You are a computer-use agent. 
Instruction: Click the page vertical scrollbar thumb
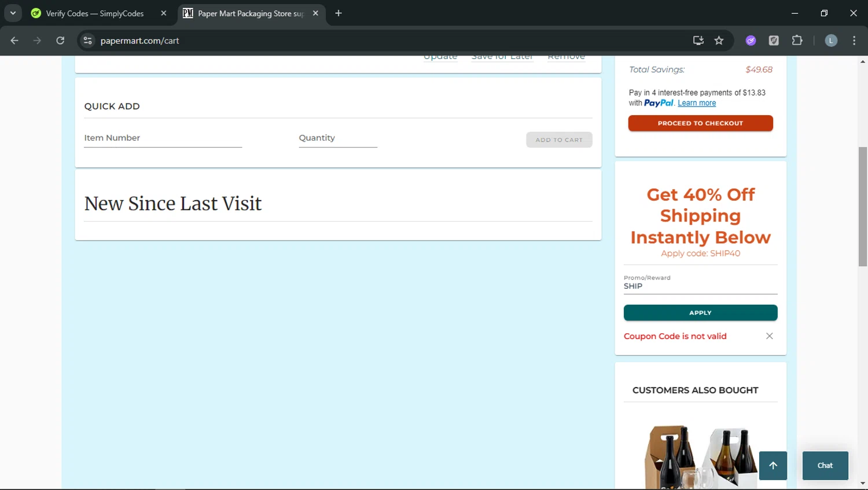[x=863, y=207]
